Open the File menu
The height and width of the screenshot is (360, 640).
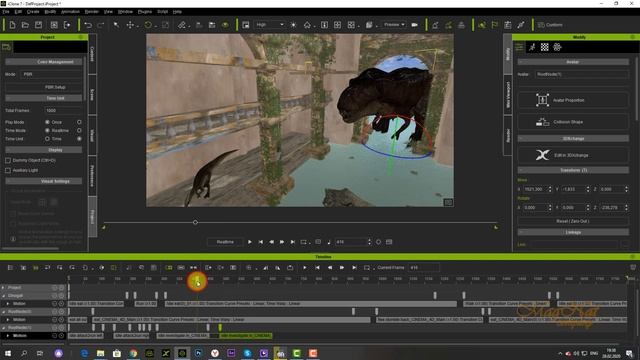tap(6, 12)
